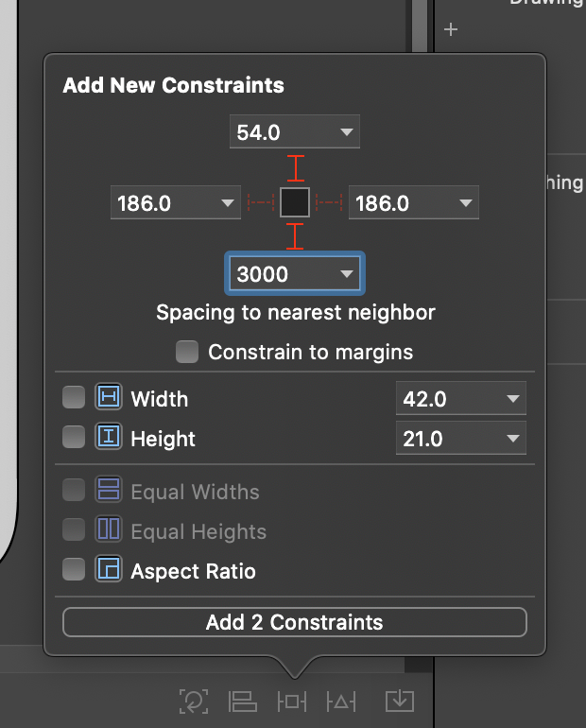Click the Update Frames icon in bottom toolbar

pyautogui.click(x=194, y=701)
